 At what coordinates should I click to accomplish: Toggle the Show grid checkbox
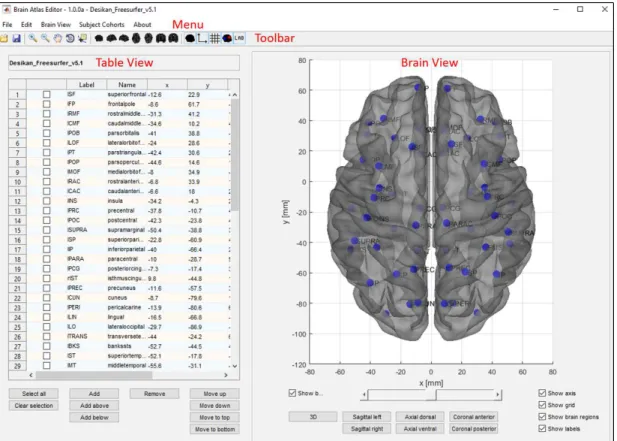(x=542, y=405)
